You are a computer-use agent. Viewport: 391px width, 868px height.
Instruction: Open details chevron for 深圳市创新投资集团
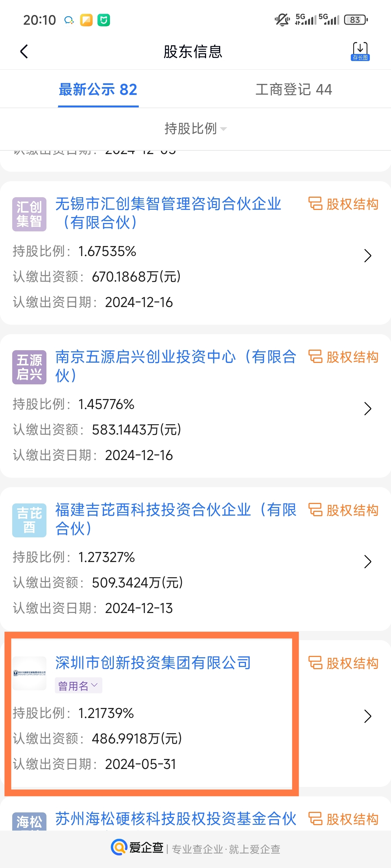pyautogui.click(x=367, y=716)
